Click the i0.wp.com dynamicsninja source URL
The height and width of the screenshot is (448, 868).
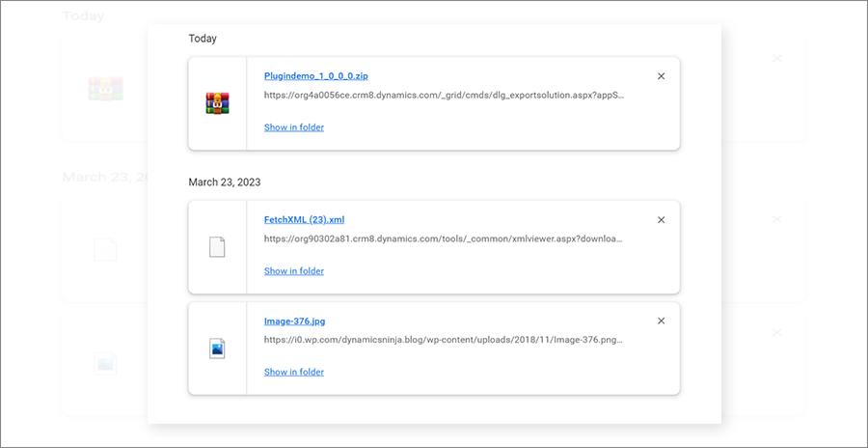[444, 340]
